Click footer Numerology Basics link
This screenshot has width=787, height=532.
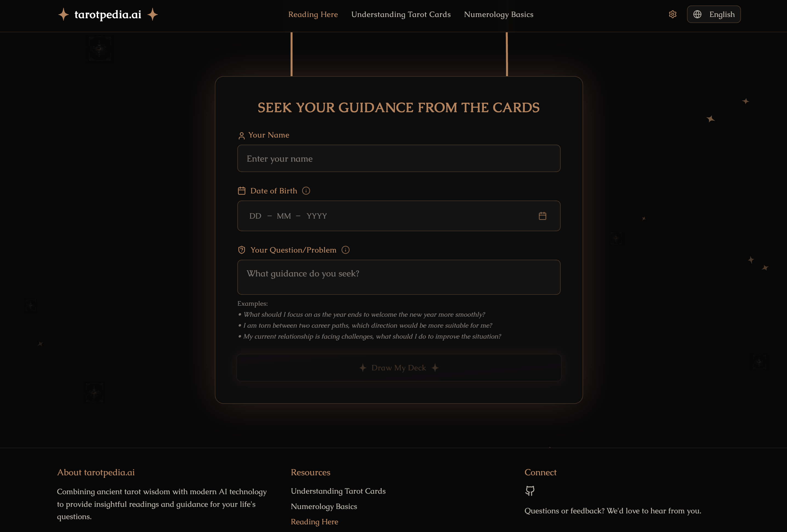coord(324,506)
